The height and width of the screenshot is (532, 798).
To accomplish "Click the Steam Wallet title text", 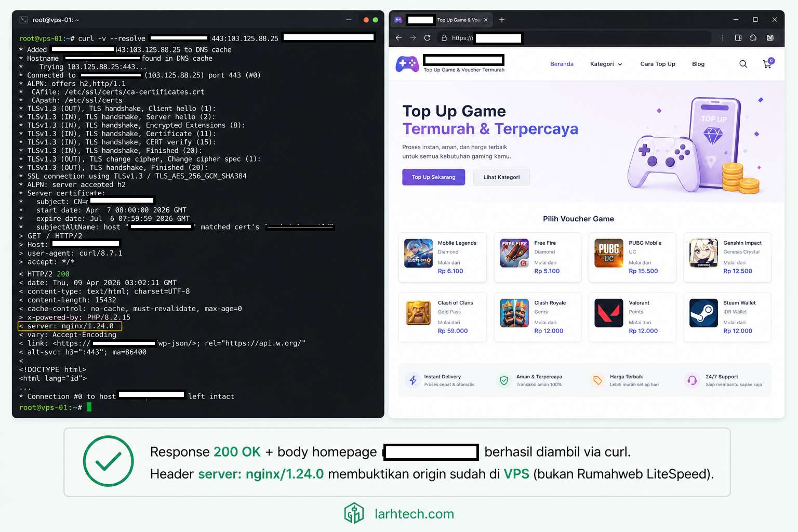I will 740,303.
